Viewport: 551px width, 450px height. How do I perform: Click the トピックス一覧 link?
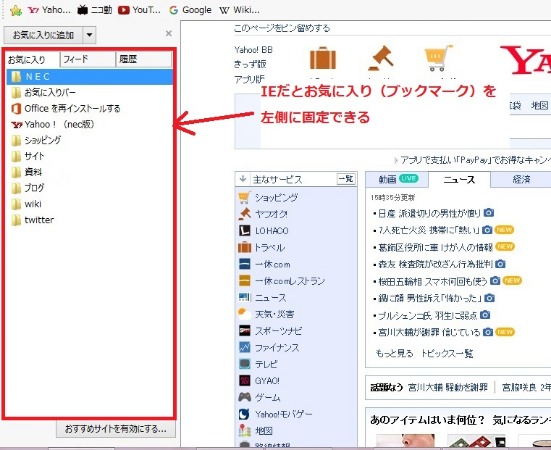[447, 353]
